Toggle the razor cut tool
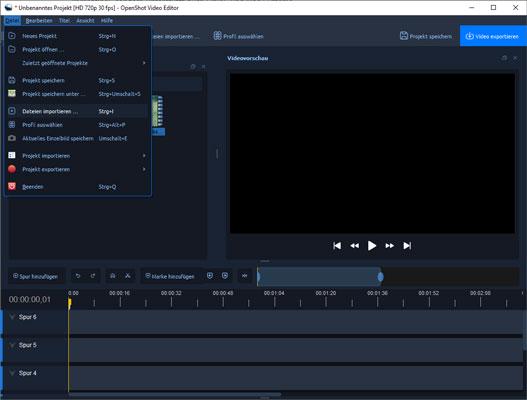This screenshot has height=400, width=527. click(128, 276)
